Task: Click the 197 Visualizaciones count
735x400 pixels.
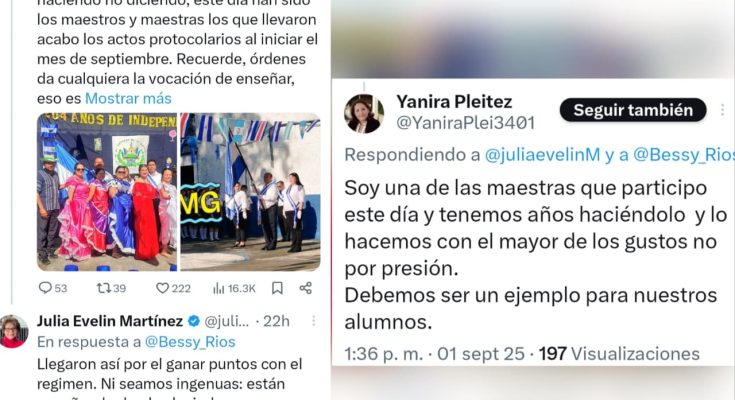Action: click(x=619, y=354)
